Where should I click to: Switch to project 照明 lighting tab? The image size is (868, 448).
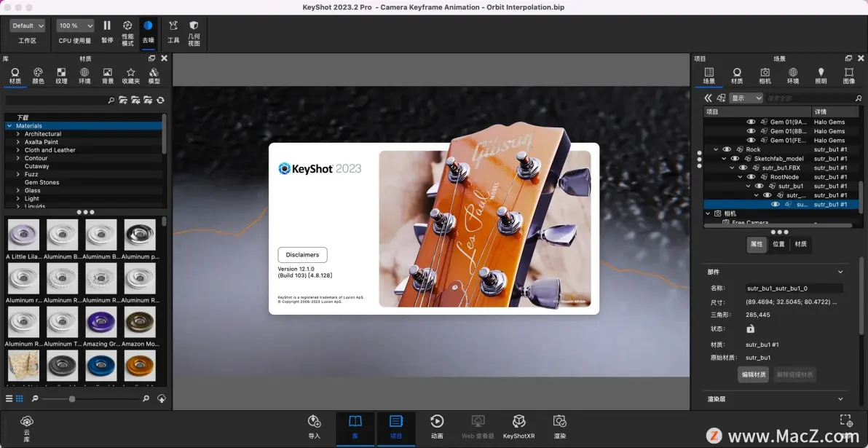[x=821, y=76]
